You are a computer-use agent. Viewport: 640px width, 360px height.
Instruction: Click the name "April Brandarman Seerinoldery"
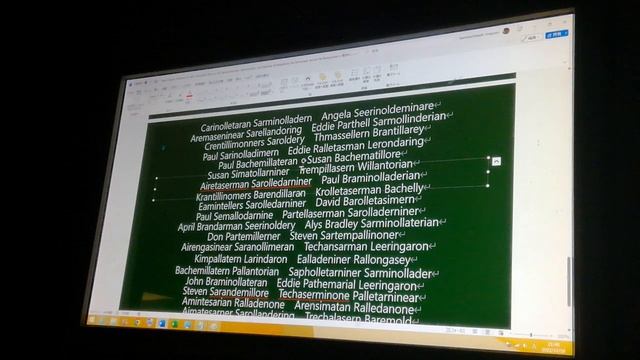(236, 226)
